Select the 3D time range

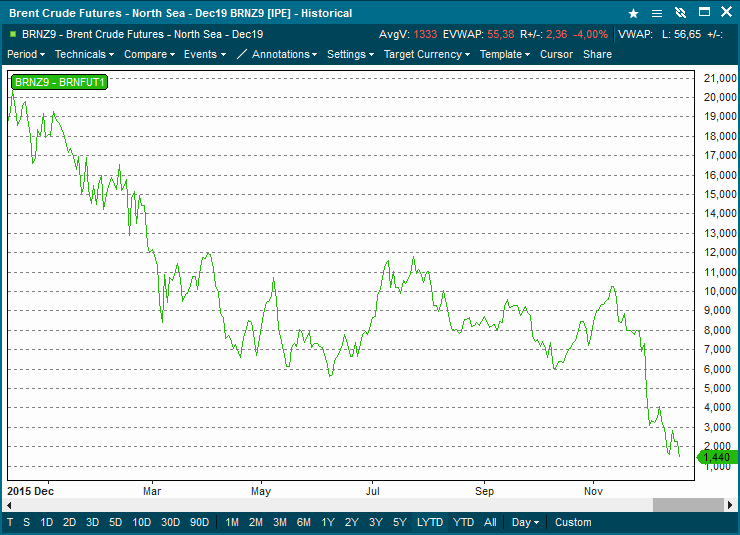(x=92, y=522)
